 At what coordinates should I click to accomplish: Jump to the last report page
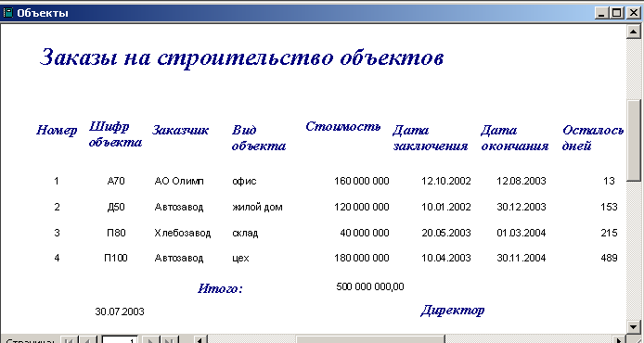(169, 340)
